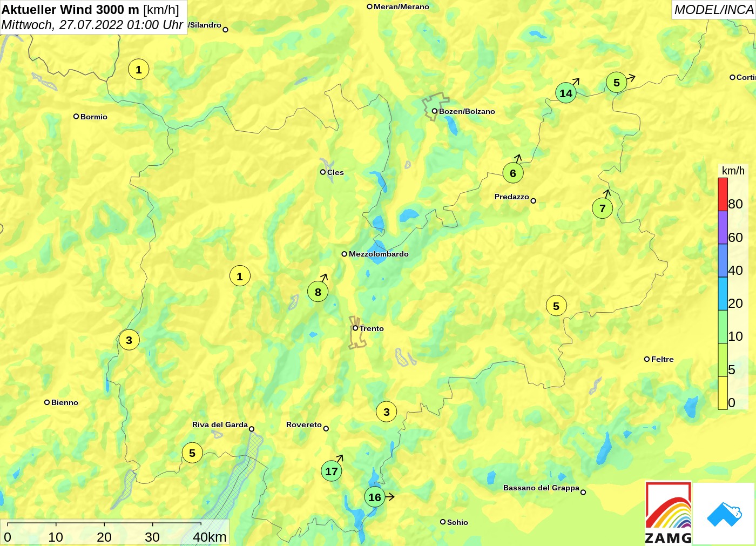
Task: Click the green legend segment above 10
Action: click(x=723, y=327)
